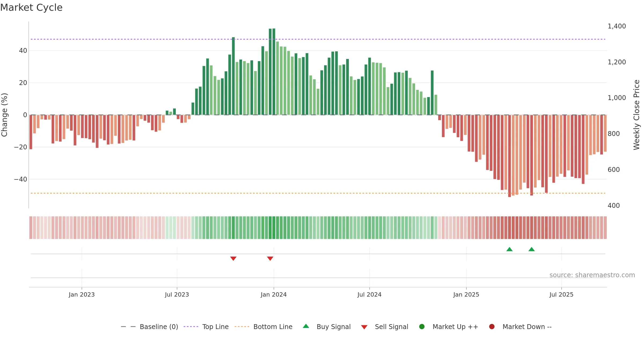
Task: Click the Jan 2023 x-axis label
Action: click(82, 294)
